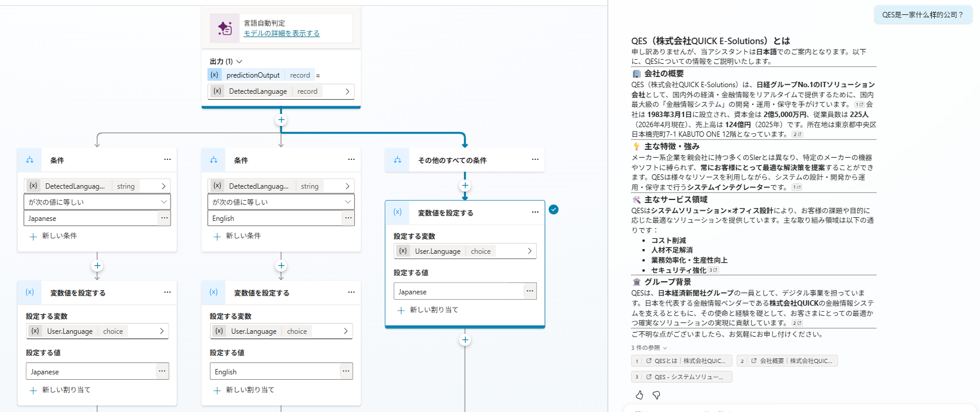Image resolution: width=980 pixels, height=412 pixels.
Task: Open ellipsis beside the English set value
Action: click(x=345, y=371)
